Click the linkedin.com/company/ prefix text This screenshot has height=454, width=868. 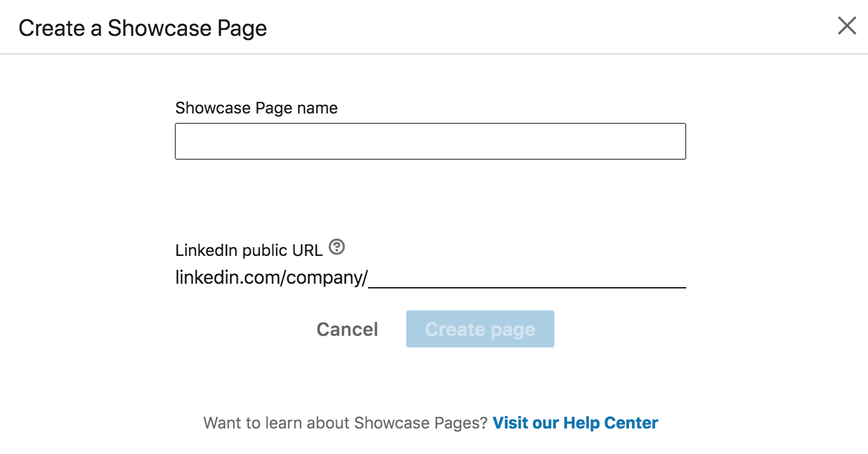pyautogui.click(x=271, y=278)
